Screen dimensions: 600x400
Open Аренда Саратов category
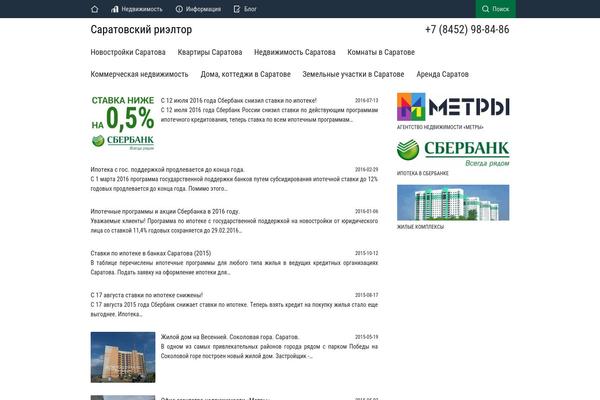tap(442, 74)
